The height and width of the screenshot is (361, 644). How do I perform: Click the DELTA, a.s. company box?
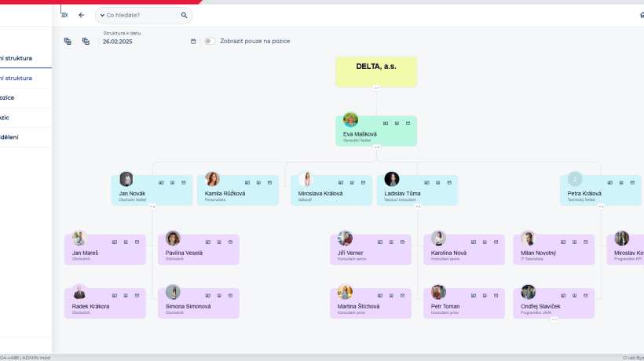coord(376,71)
